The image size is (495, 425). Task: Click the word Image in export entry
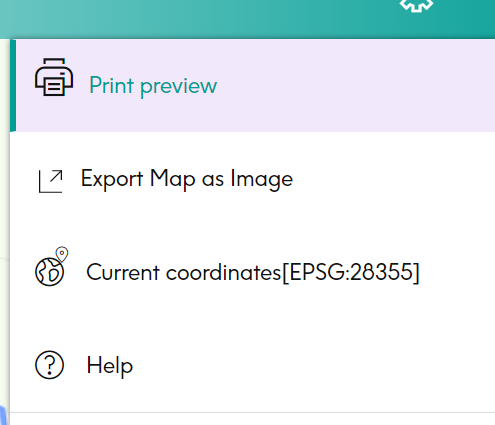[x=262, y=179]
